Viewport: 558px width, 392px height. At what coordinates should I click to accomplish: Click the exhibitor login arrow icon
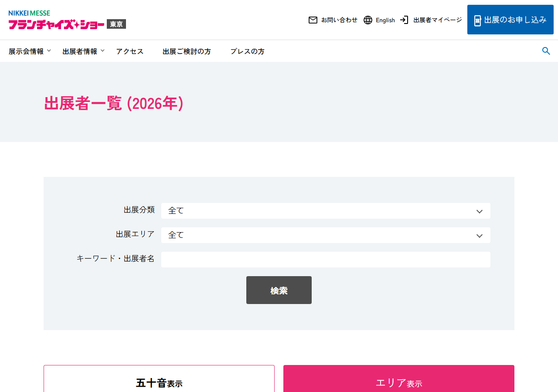click(405, 20)
